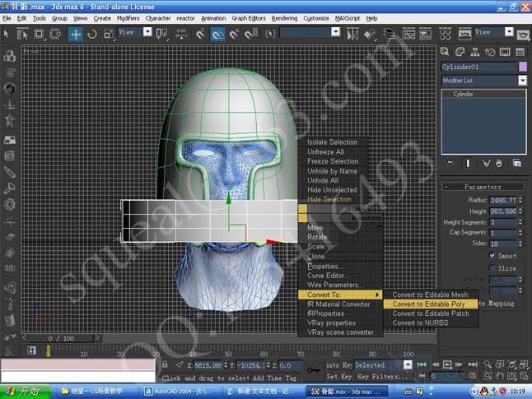Click the Align tool icon
Screen dimensions: 532x399
[369, 34]
